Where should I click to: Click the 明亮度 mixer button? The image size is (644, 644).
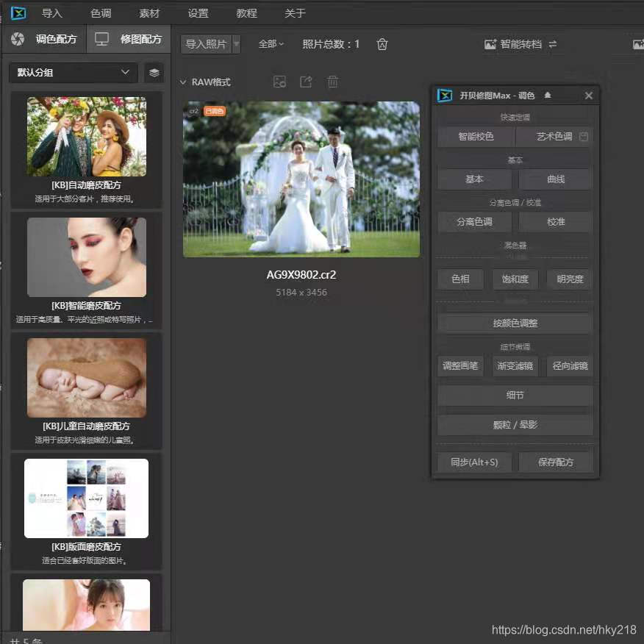[570, 279]
